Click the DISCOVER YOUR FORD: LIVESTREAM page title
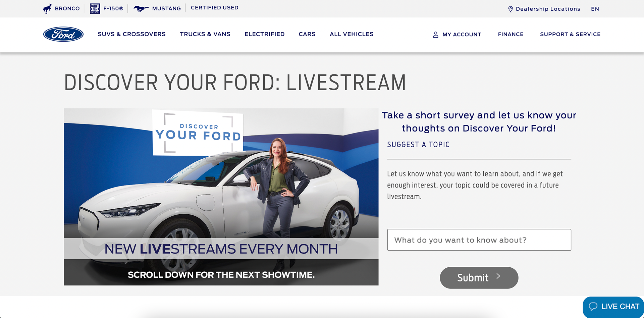The image size is (644, 318). coord(235,83)
